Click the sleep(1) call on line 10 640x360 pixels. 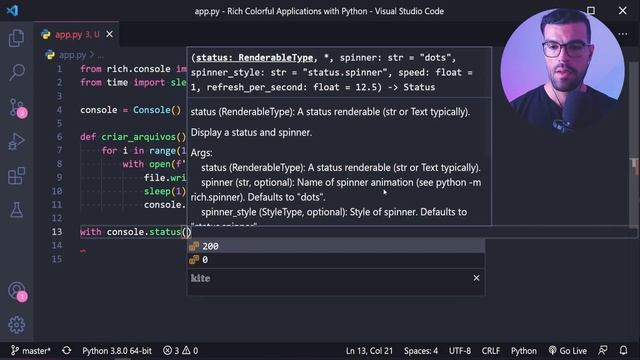tap(165, 191)
